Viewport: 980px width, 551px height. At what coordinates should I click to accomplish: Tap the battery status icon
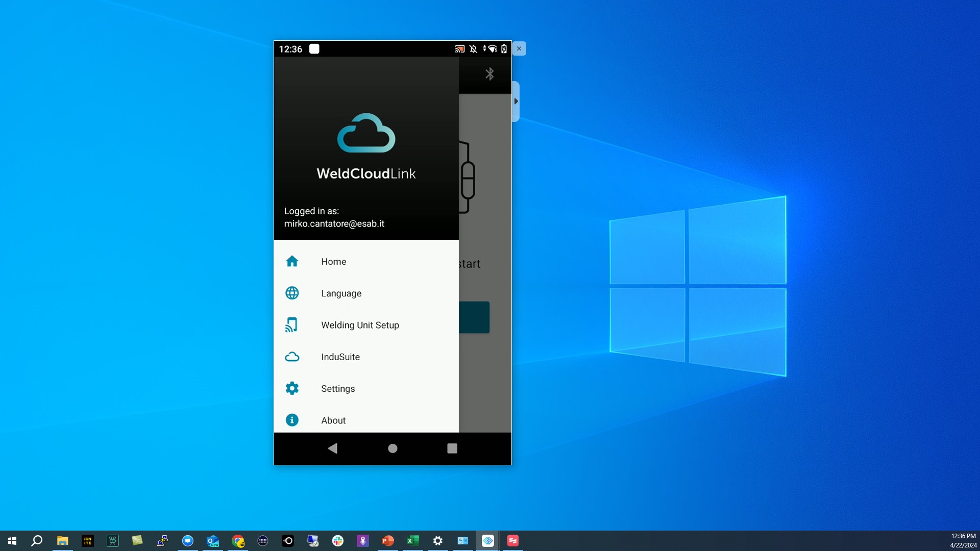tap(504, 49)
